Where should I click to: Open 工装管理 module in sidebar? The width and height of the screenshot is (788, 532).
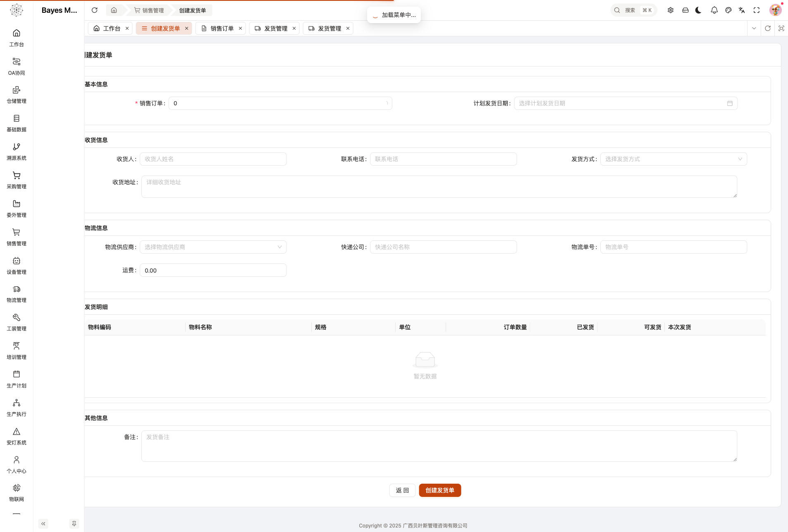pos(17,322)
